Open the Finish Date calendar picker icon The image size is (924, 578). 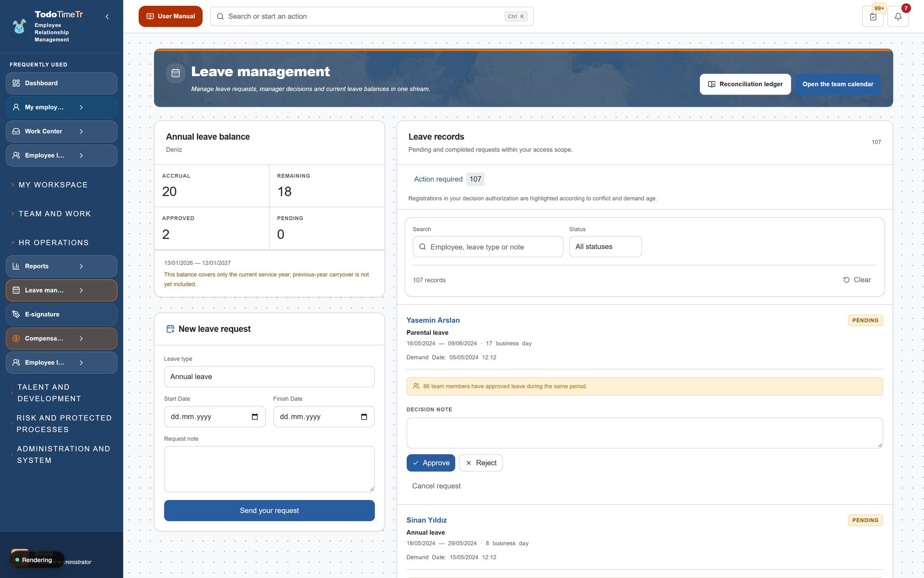click(364, 417)
